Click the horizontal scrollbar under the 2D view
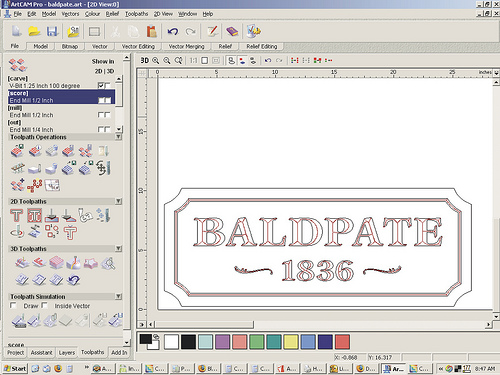500x375 pixels. point(319,324)
